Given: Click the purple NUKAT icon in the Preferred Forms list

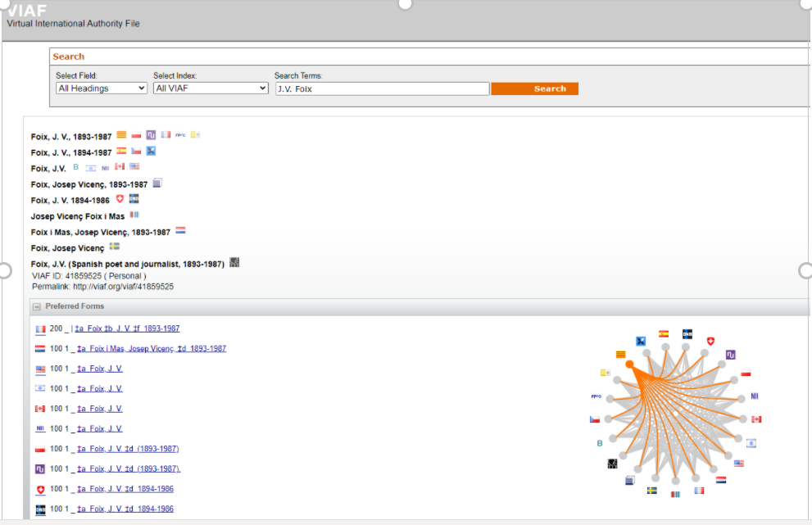Looking at the screenshot, I should (x=40, y=469).
